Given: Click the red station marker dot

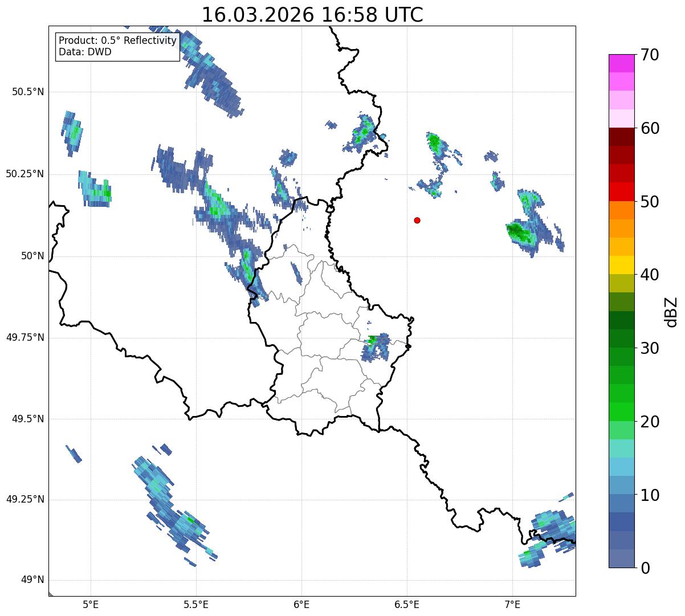Looking at the screenshot, I should (417, 220).
